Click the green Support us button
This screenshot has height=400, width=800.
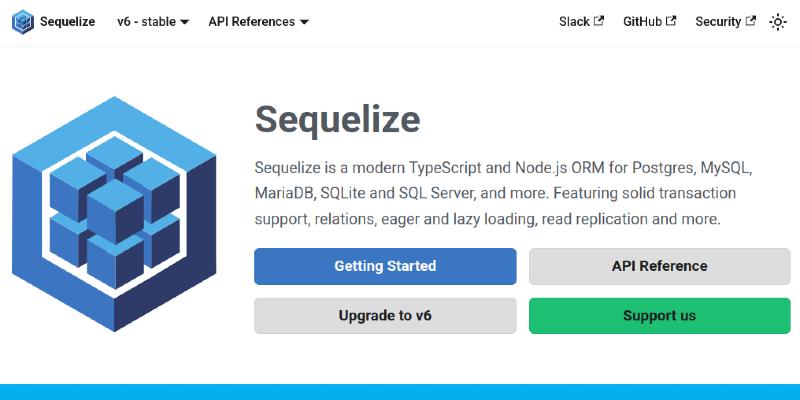pyautogui.click(x=659, y=316)
